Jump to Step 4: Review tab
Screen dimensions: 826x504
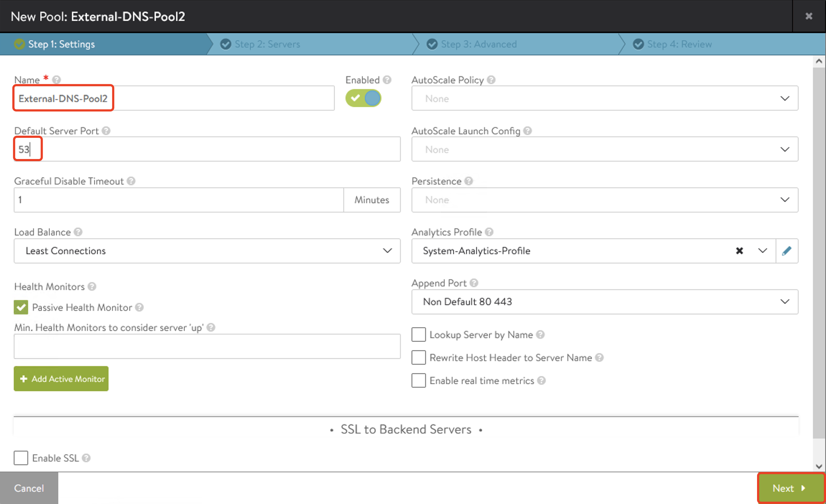click(679, 44)
